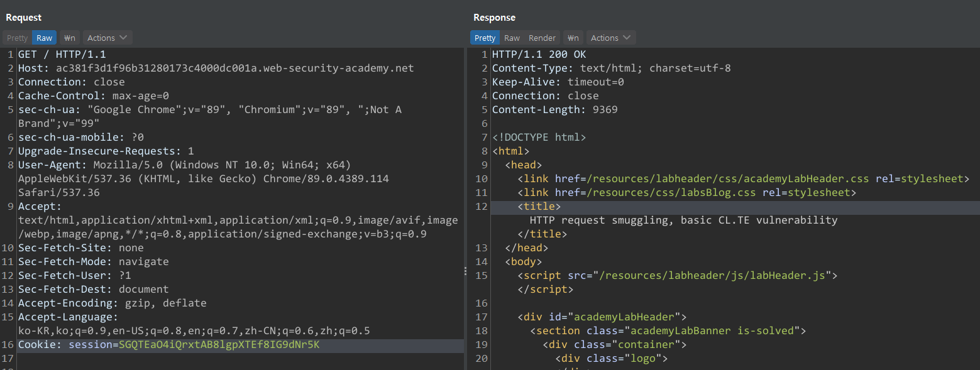Image resolution: width=980 pixels, height=370 pixels.
Task: Switch Response view to Raw tab
Action: click(512, 38)
